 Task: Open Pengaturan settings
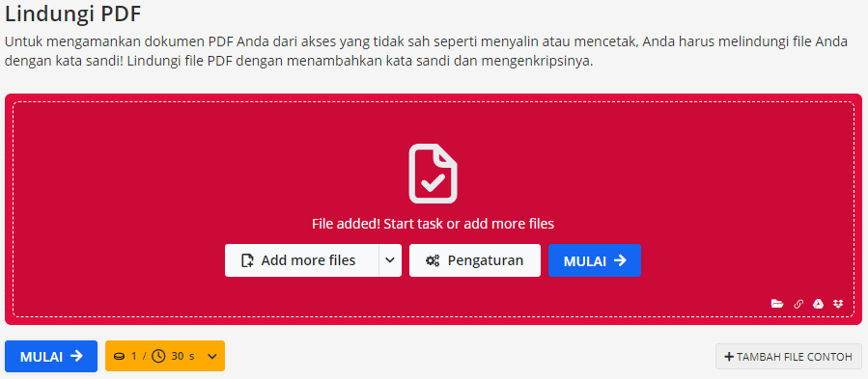474,260
